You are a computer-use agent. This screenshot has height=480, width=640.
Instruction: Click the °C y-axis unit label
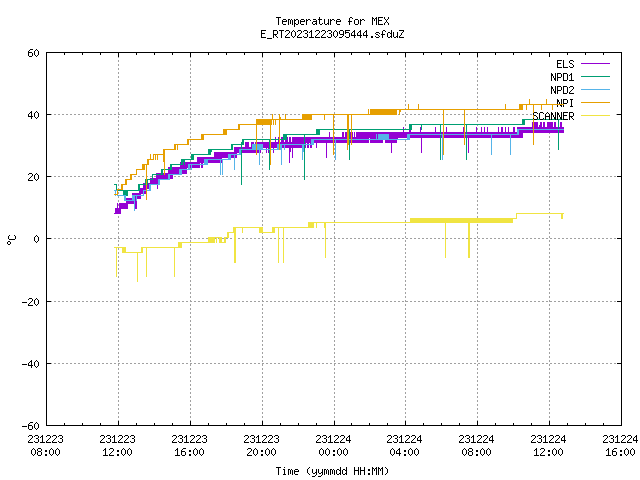point(11,240)
